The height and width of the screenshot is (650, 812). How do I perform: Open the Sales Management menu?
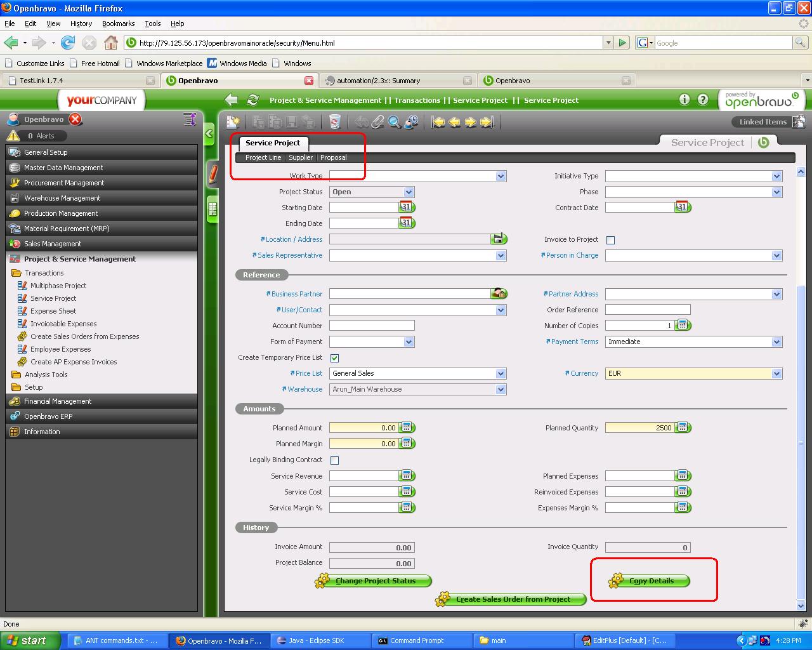click(53, 244)
